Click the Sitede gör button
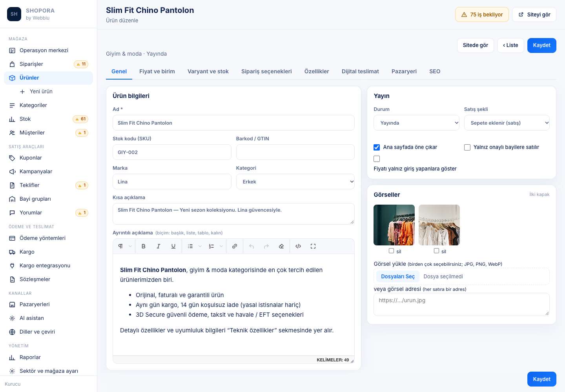The image size is (565, 392). click(x=476, y=45)
